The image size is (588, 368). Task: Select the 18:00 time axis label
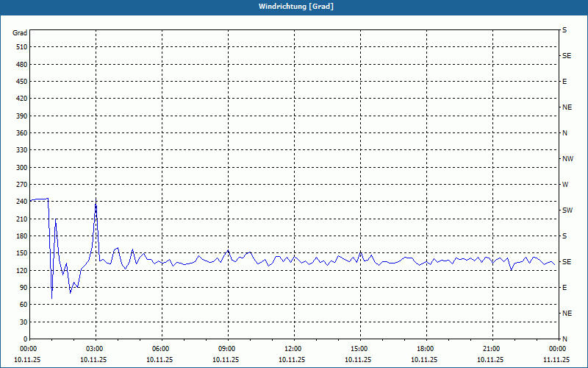click(426, 349)
